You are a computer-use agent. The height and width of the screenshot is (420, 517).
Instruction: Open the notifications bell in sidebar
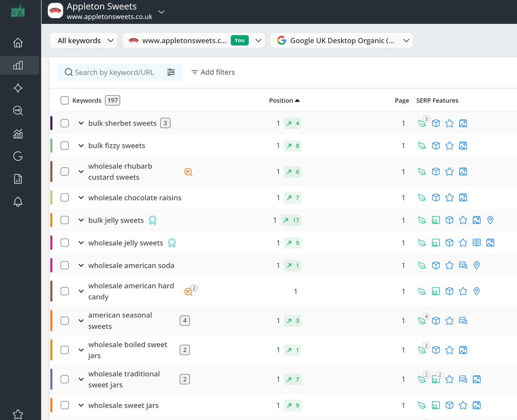tap(18, 202)
